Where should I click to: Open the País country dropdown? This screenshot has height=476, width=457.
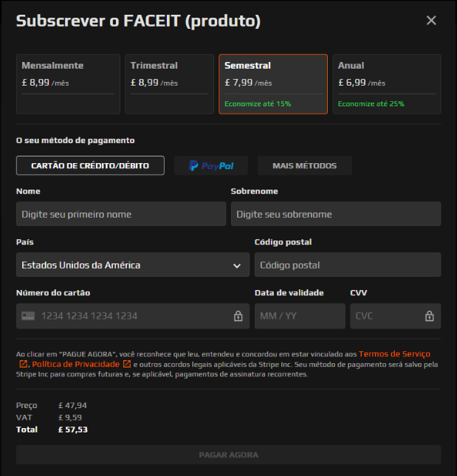coord(126,265)
